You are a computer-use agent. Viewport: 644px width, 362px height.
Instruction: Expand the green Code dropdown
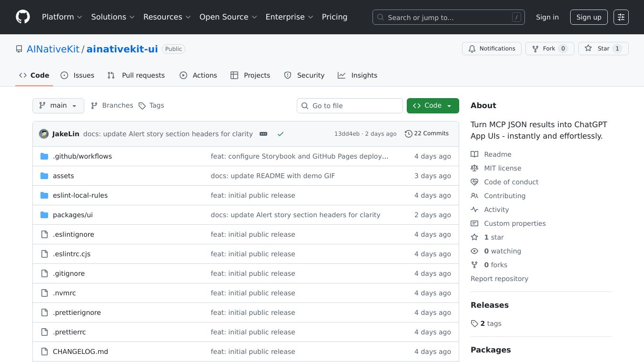(x=433, y=106)
